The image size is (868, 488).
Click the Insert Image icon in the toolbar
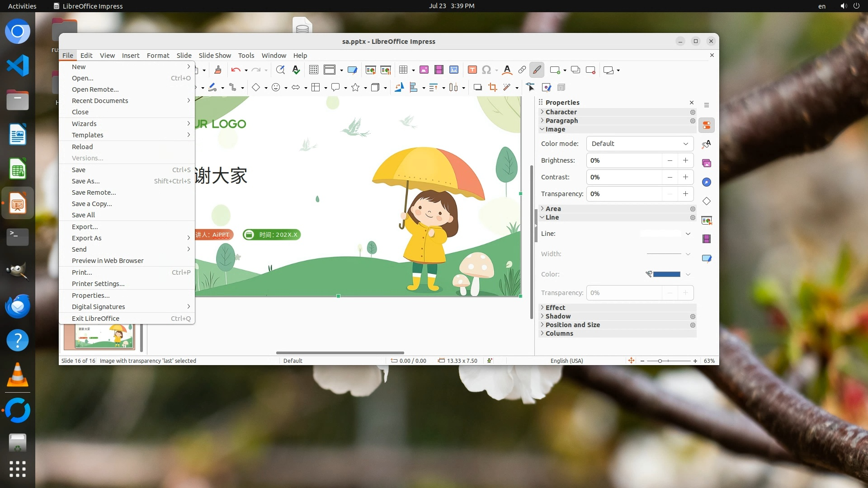coord(424,70)
